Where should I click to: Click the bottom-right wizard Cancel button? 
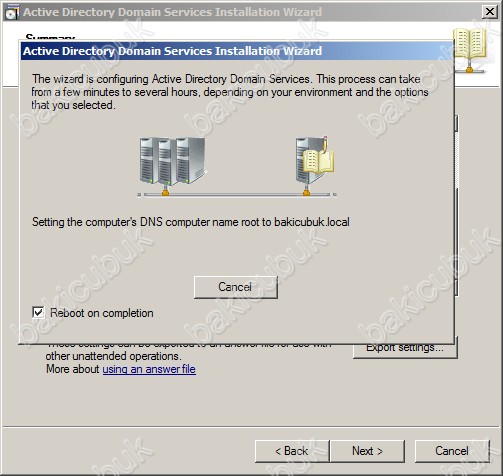coord(452,451)
